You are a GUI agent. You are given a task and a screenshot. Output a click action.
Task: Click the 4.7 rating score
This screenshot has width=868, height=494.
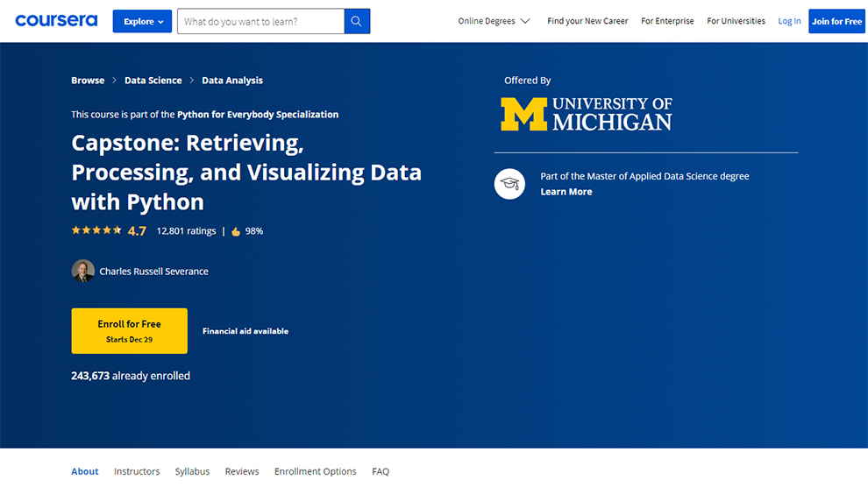click(x=137, y=231)
